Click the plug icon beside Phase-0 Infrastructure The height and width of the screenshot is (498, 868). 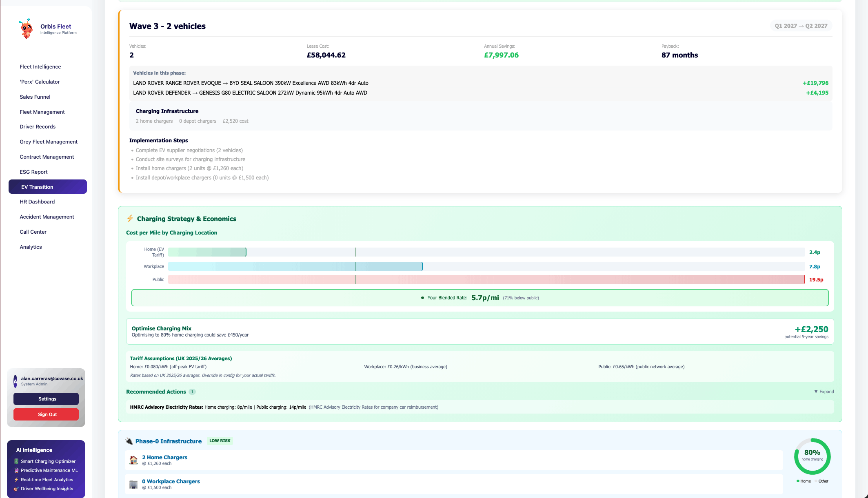pos(129,441)
